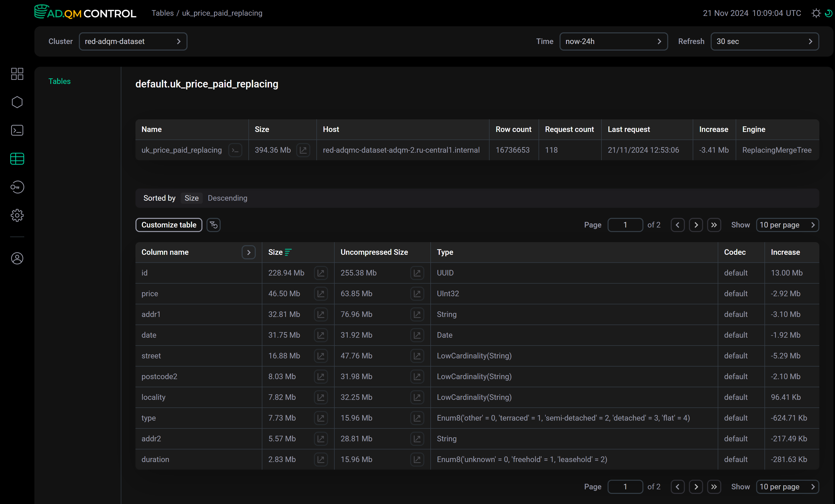This screenshot has width=835, height=504.
Task: Click the Customize table button
Action: pyautogui.click(x=169, y=225)
